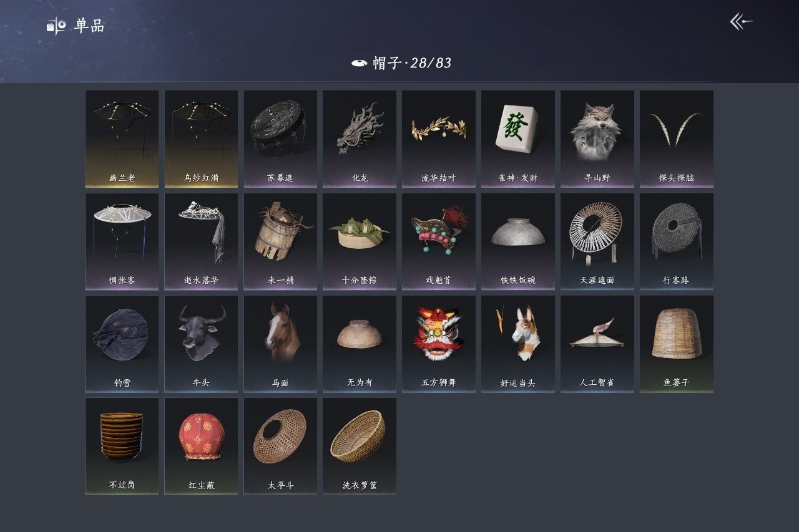This screenshot has width=799, height=532.
Task: Select the 幽兰老 black veiled hat
Action: coord(122,138)
